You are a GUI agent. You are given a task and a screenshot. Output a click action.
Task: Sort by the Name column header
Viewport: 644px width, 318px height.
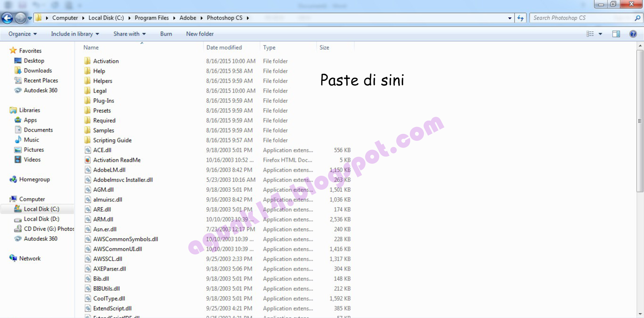tap(91, 47)
